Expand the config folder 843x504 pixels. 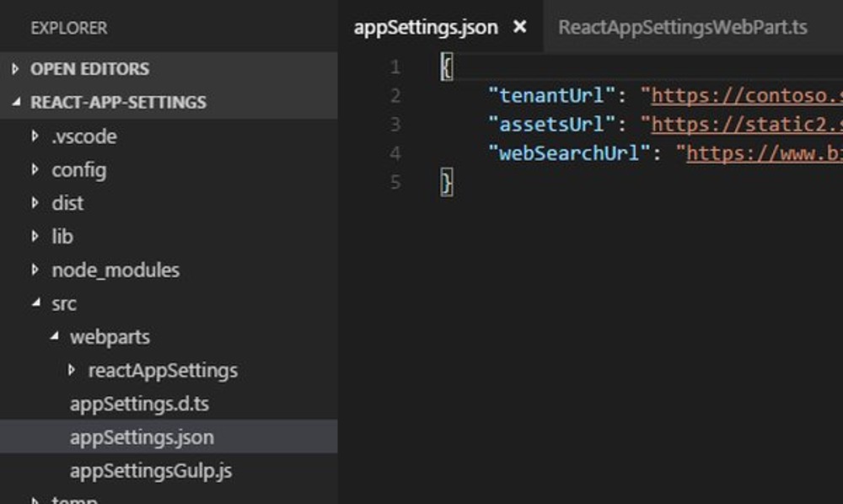pyautogui.click(x=35, y=169)
